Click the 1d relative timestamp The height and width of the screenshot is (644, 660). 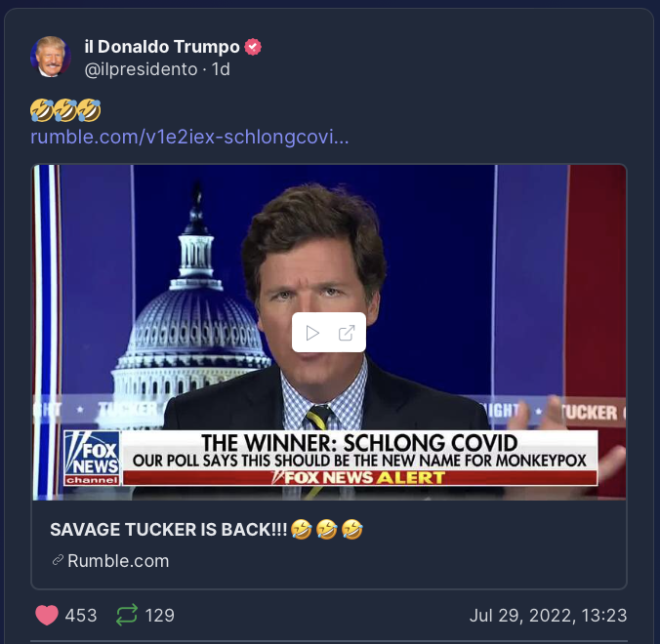(221, 69)
